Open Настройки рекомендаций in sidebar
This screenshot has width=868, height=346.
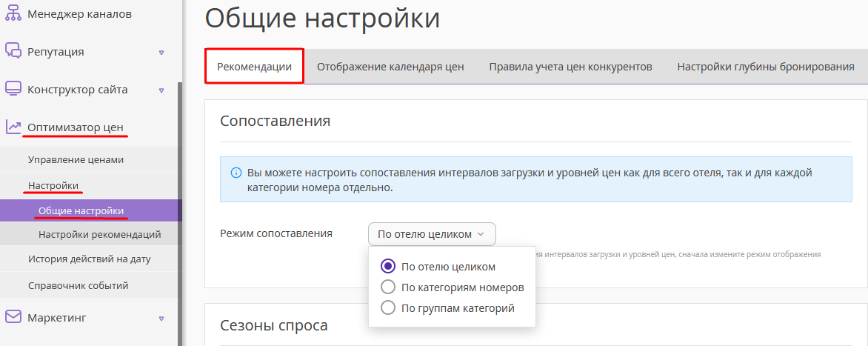click(89, 234)
